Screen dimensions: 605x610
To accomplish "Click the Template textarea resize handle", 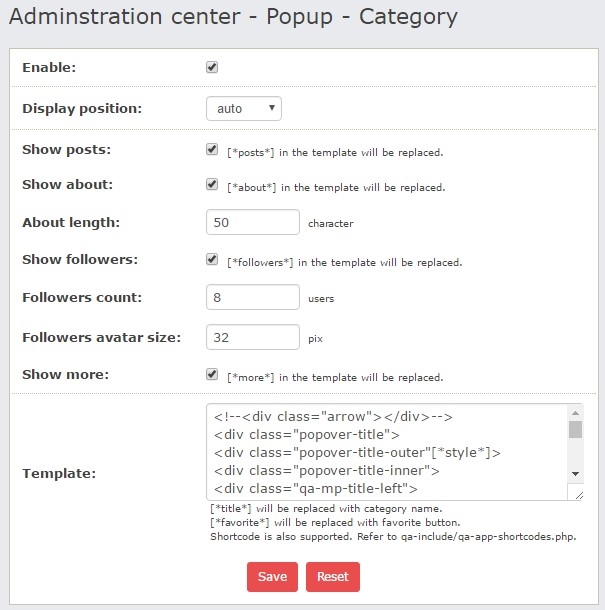I will click(577, 493).
